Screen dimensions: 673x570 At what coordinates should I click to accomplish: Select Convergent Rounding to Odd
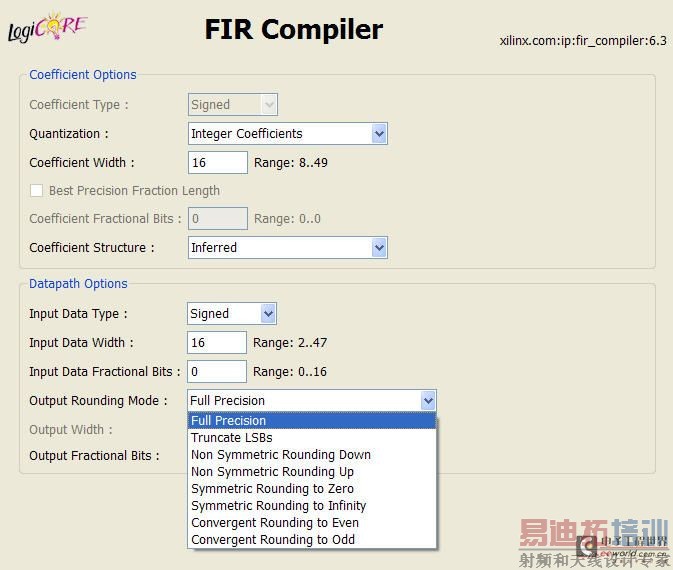[312, 540]
